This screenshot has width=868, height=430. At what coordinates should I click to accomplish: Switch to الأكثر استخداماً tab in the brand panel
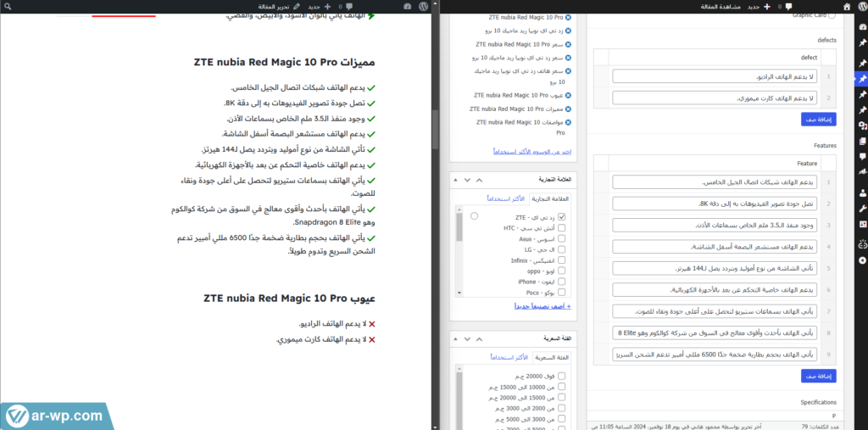506,198
